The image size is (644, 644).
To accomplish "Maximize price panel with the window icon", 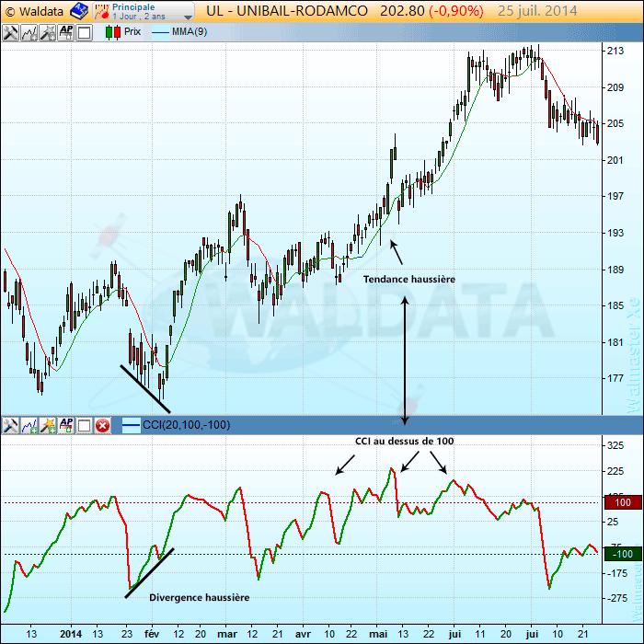I will coord(85,32).
